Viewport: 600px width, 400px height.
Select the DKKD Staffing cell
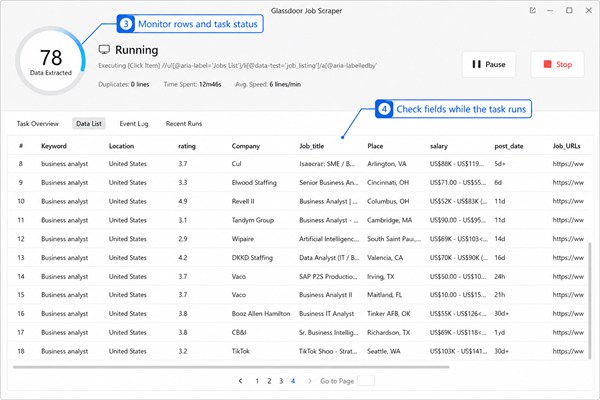pos(252,258)
